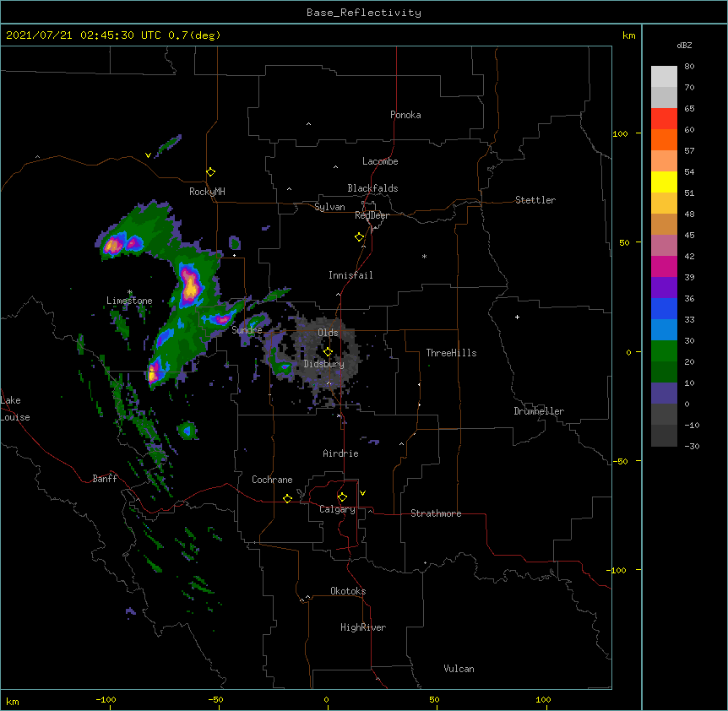Screen dimensions: 728x711
Task: Click the HighRiver label
Action: coord(363,627)
